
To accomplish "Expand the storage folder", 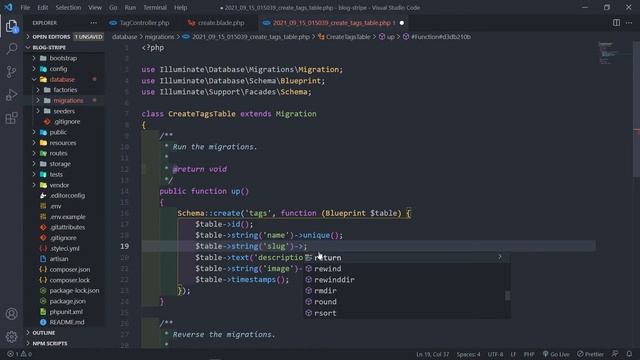I will (x=65, y=164).
